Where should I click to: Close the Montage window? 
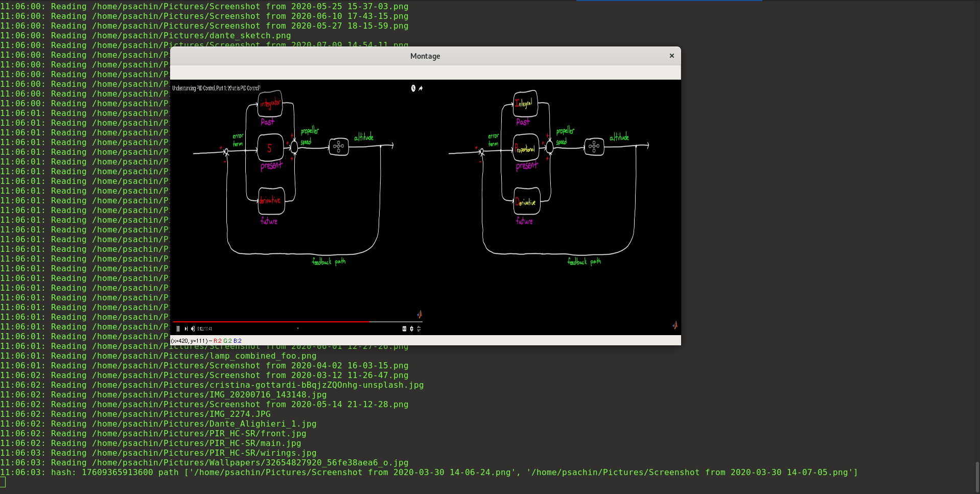click(671, 56)
